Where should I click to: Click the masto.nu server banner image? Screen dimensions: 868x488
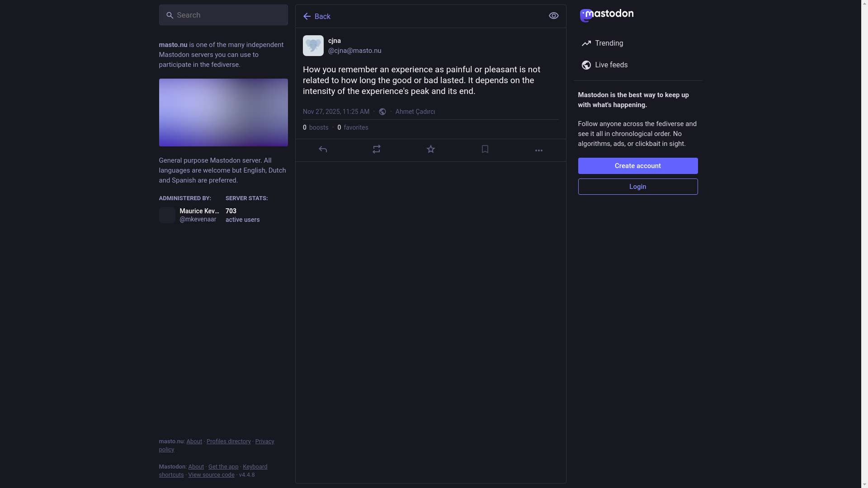tap(223, 113)
